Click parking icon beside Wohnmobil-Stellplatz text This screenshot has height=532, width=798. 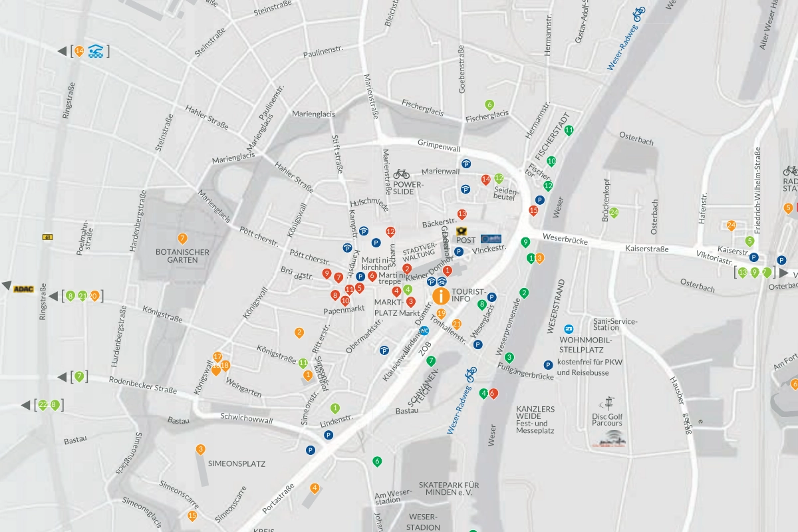click(x=548, y=364)
